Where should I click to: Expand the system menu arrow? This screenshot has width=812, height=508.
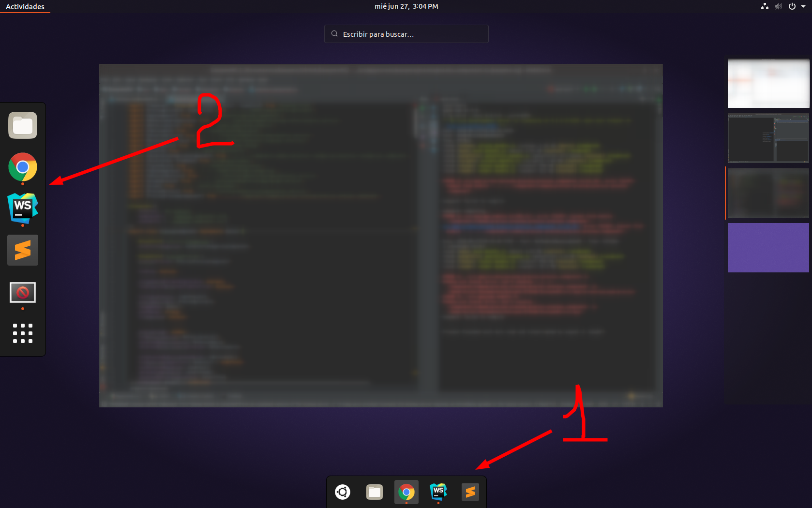pos(803,6)
